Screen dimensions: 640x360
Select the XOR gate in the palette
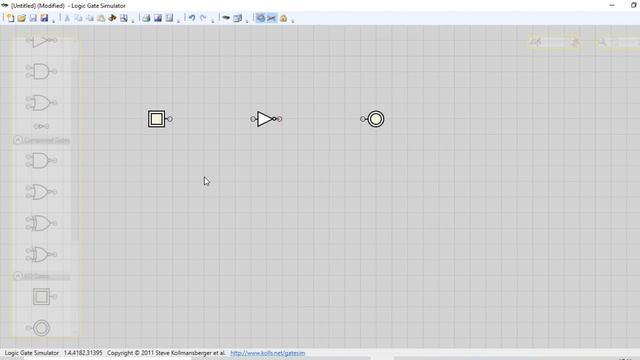(41, 223)
